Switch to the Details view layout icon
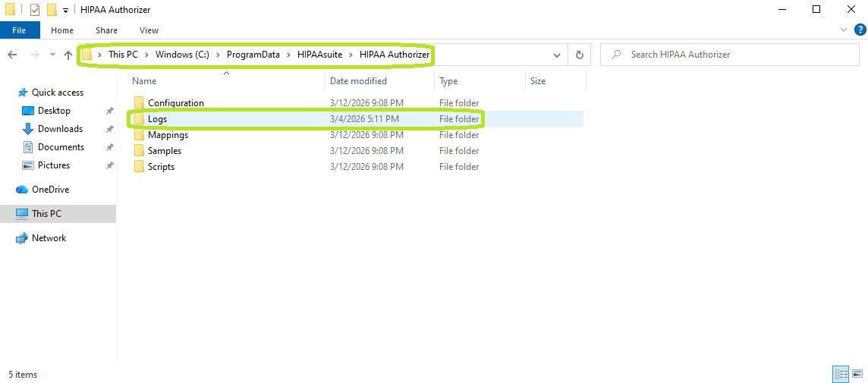 click(841, 374)
